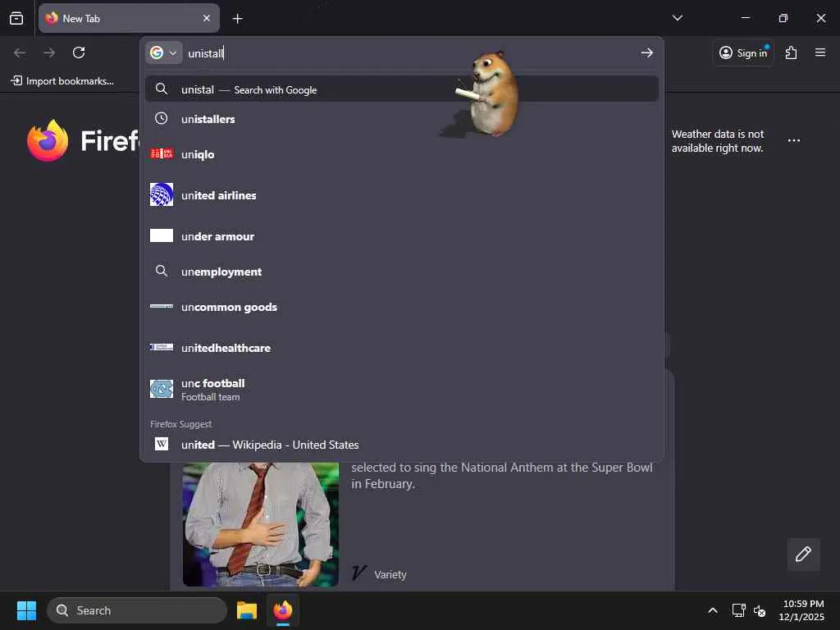Click the uniqlo logo icon

point(162,153)
